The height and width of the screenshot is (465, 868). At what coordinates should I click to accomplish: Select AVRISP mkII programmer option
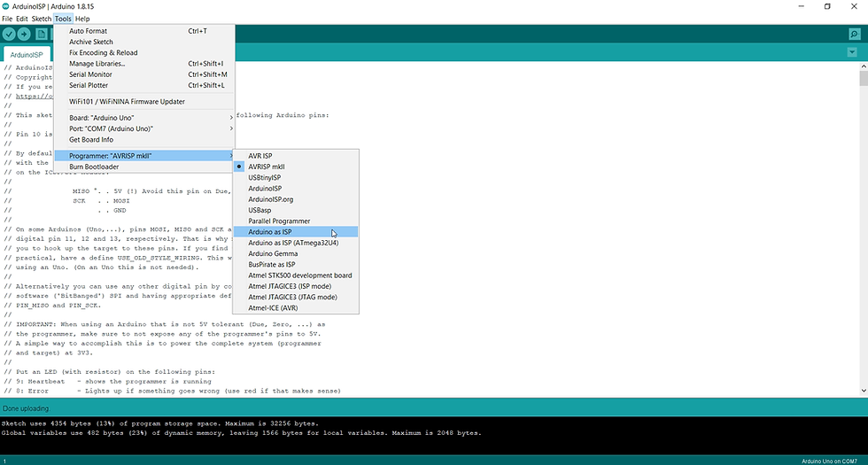point(296,167)
